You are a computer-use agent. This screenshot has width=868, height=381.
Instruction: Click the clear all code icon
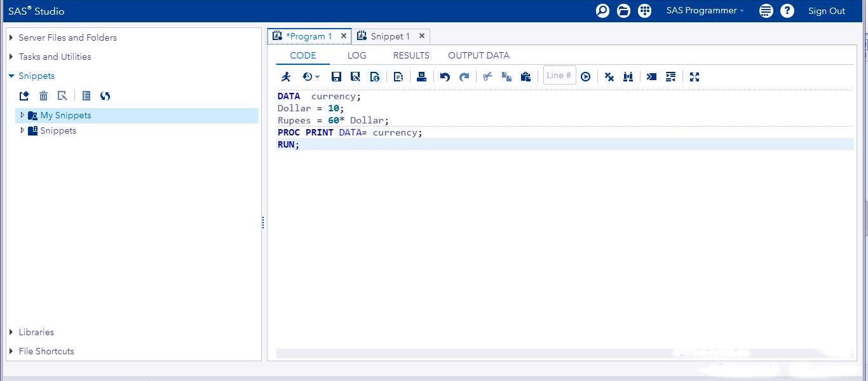[609, 77]
